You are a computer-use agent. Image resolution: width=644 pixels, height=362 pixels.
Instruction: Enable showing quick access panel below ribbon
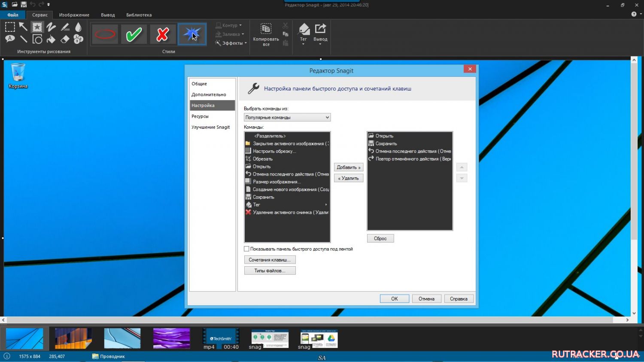(x=246, y=249)
